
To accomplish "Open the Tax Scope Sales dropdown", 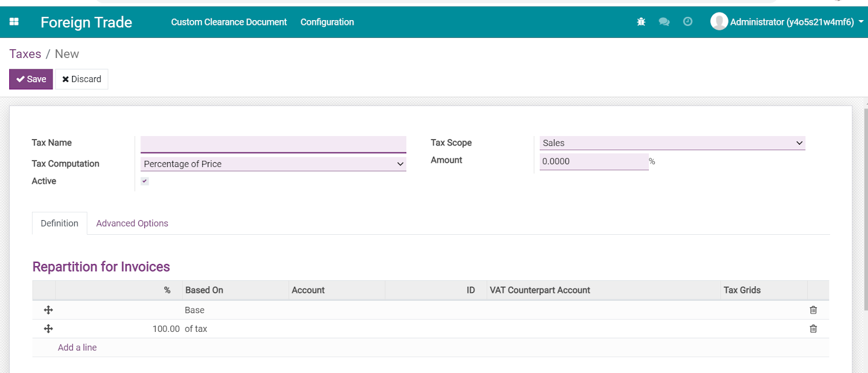I will point(672,143).
